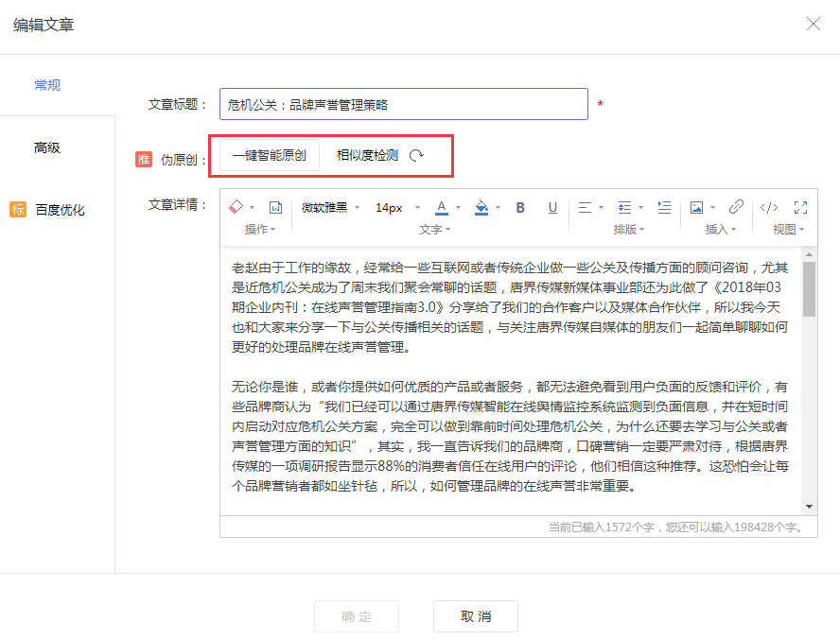The height and width of the screenshot is (640, 840).
Task: Click the editor scrollbar up arrow
Action: 809,254
